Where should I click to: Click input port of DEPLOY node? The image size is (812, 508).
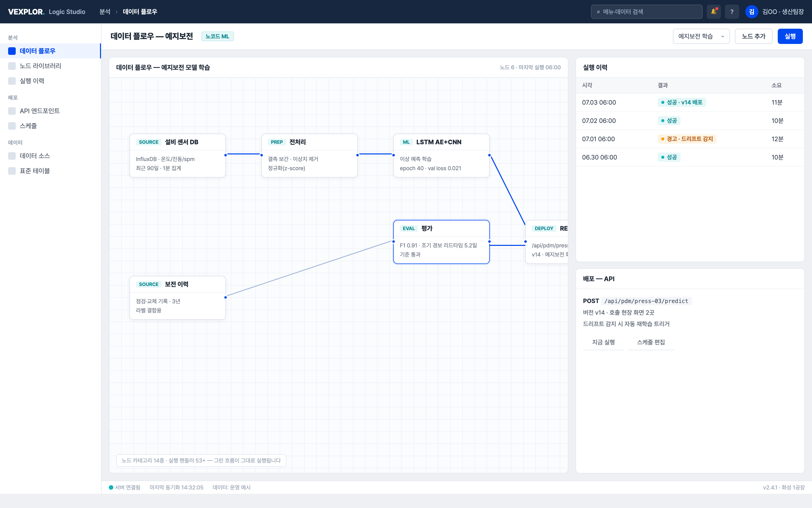tap(526, 242)
